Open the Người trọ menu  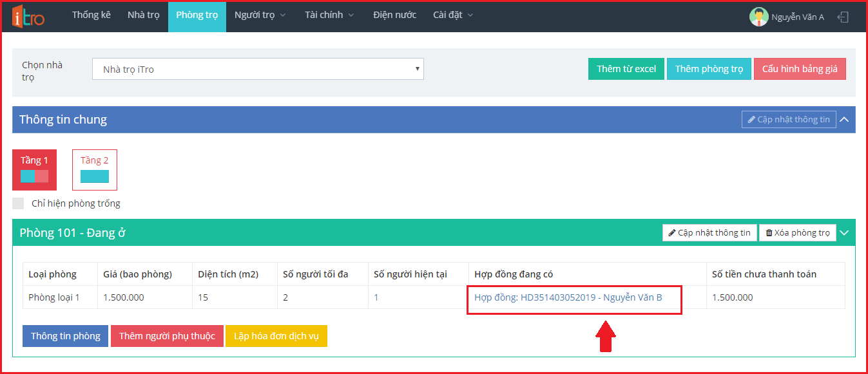[x=260, y=15]
